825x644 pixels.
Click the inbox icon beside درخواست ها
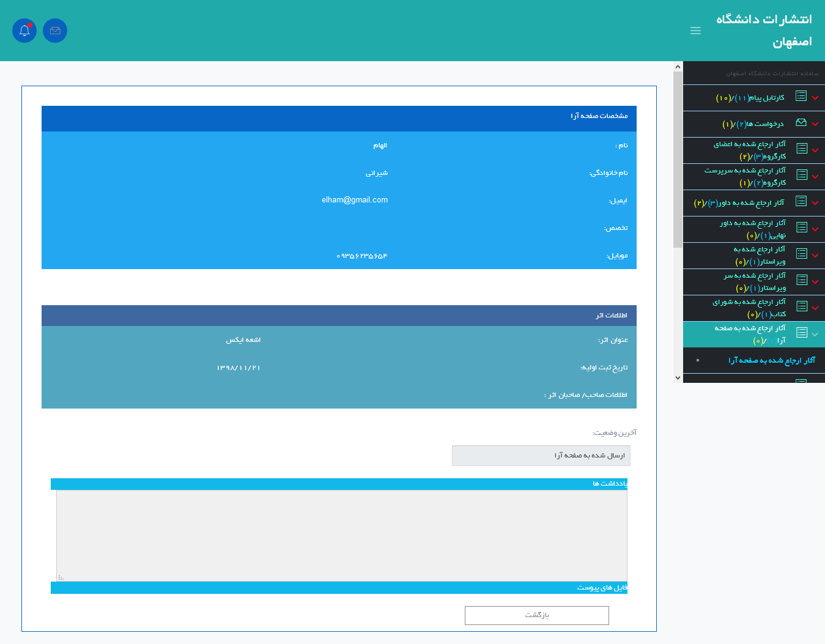[x=801, y=123]
